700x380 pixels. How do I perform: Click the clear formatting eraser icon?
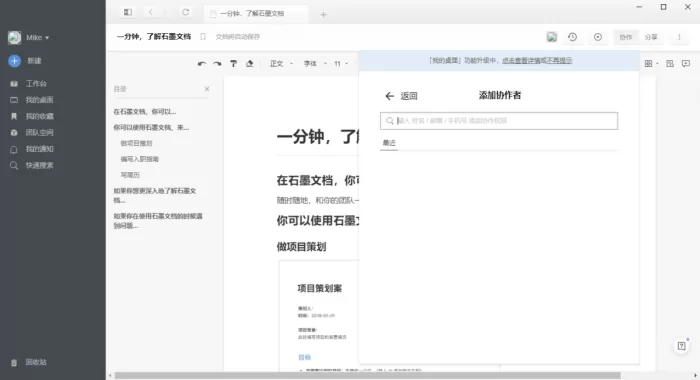coord(250,64)
